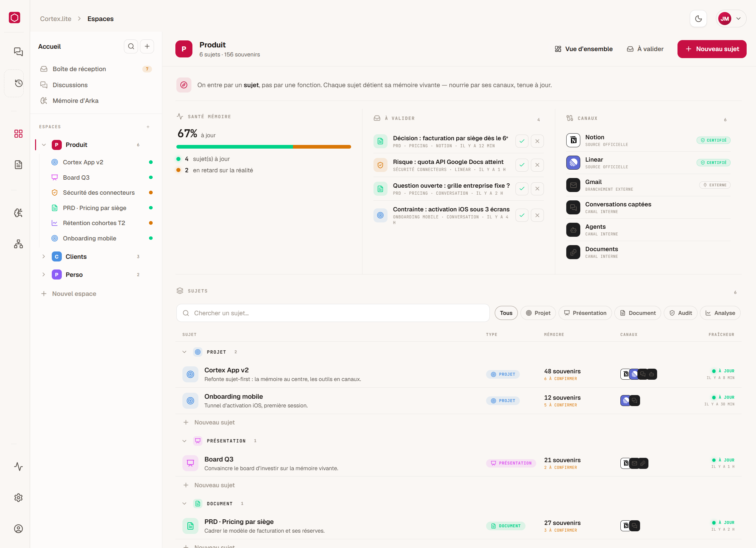Viewport: 756px width, 548px height.
Task: Reject the Question ouverte grille entreprise item
Action: [537, 188]
